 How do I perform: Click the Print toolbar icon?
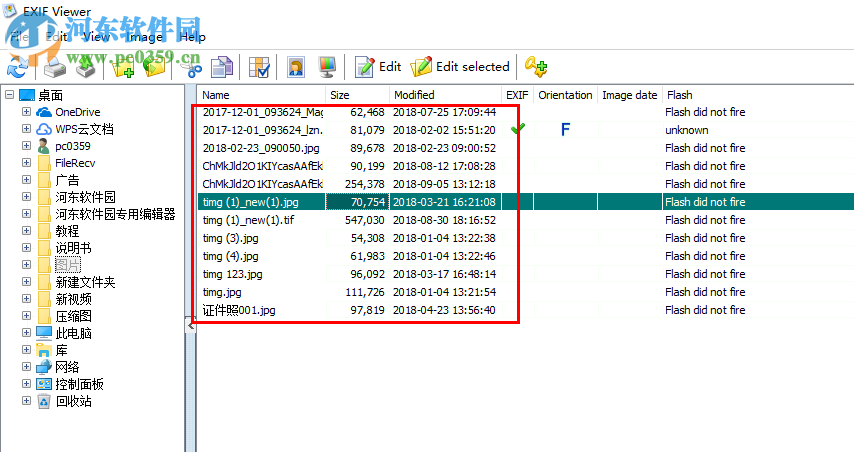54,67
